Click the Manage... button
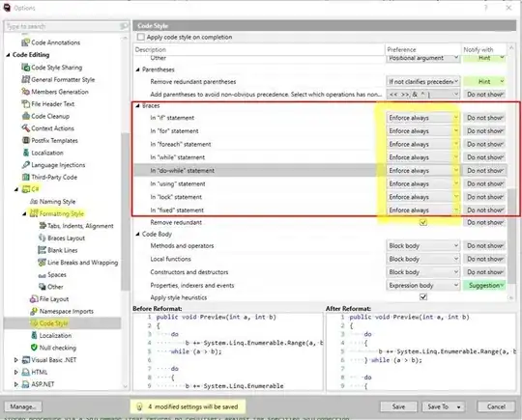Screen dimensions: 522x420 tap(22, 406)
